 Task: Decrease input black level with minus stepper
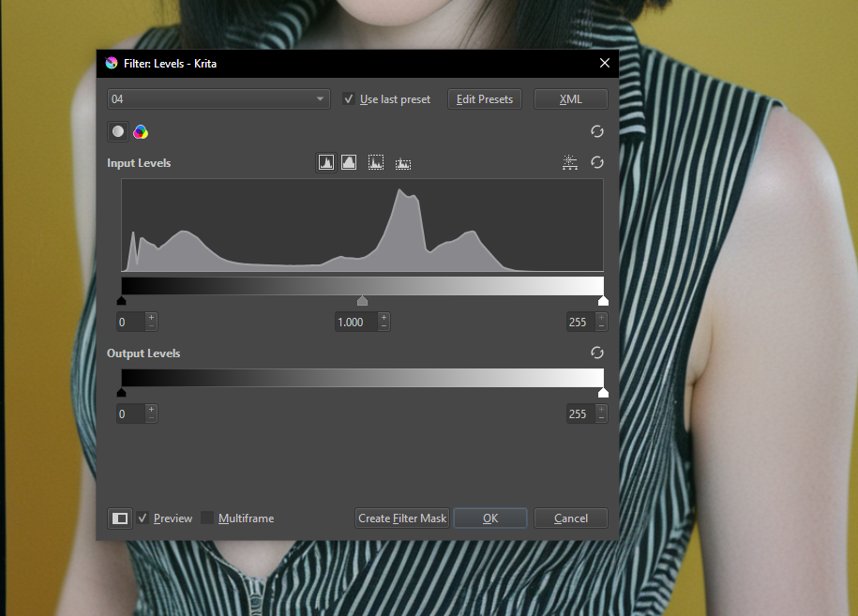pos(152,326)
